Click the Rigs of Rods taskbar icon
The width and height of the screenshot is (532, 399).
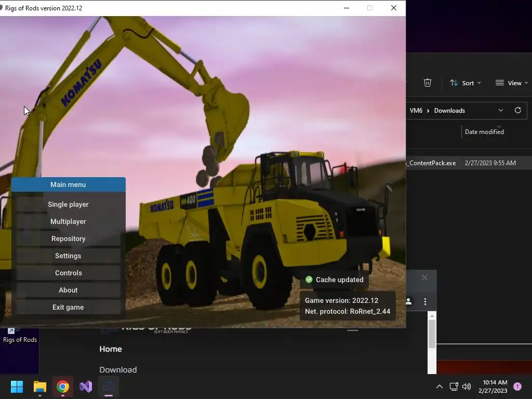click(109, 387)
